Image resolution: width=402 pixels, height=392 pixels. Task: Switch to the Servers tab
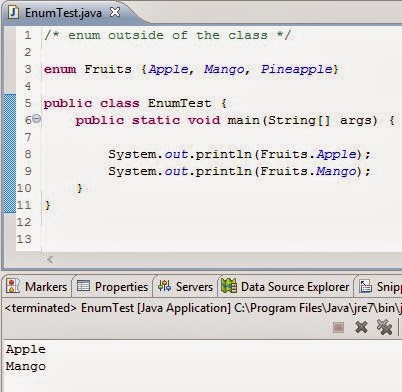[185, 287]
